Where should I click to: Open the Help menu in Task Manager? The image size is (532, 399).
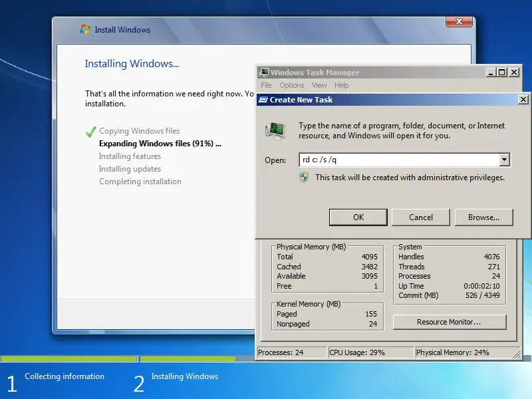(342, 85)
